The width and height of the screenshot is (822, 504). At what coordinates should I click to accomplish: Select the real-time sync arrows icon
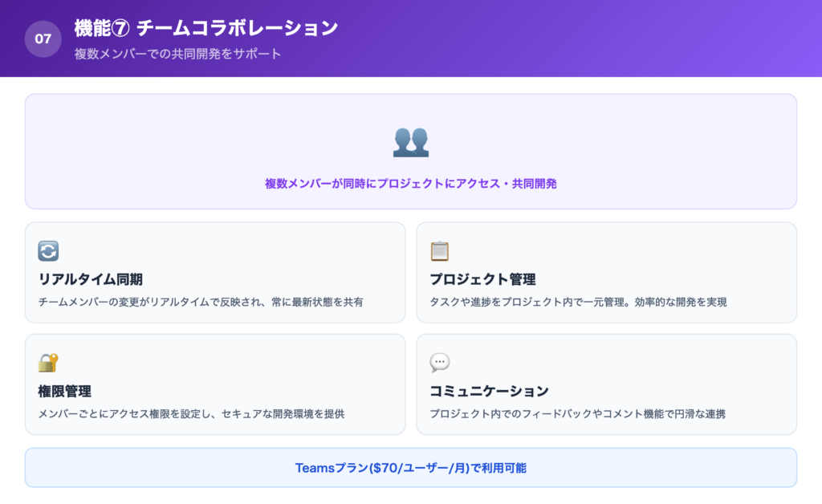pyautogui.click(x=48, y=250)
